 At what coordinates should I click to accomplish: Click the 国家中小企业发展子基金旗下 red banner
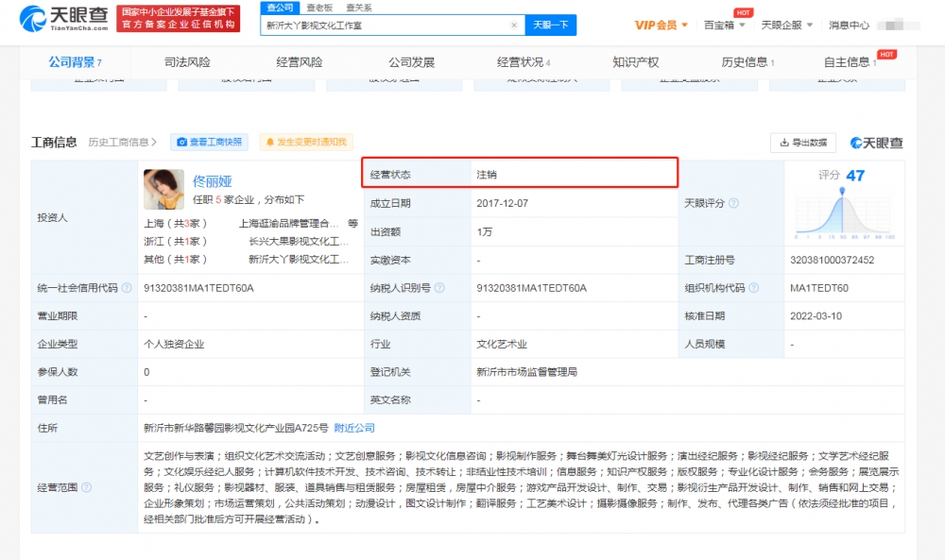[179, 19]
